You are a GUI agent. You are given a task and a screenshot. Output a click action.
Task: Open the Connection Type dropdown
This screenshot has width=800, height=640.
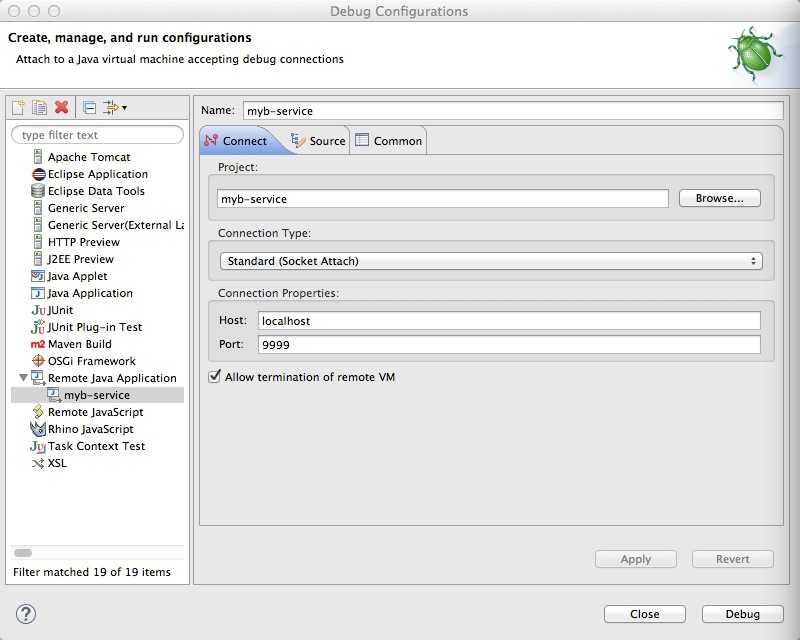click(x=491, y=261)
